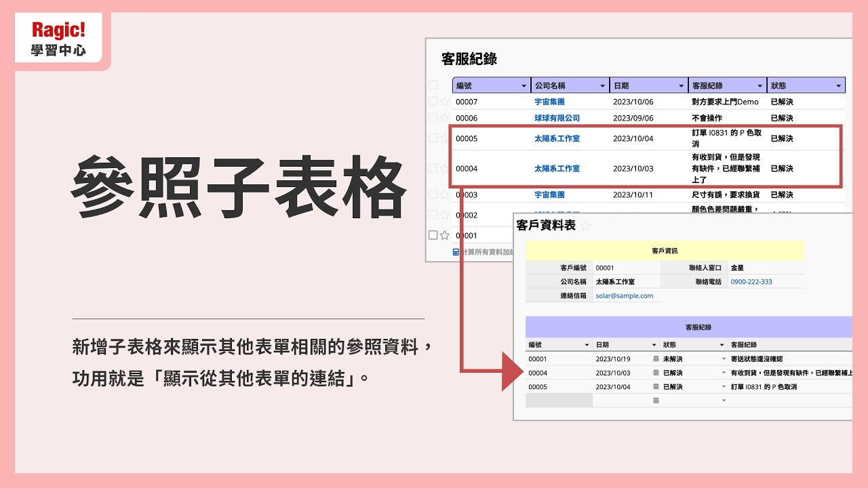The height and width of the screenshot is (488, 868).
Task: Click the calculator icon beside 計算所有資料加總
Action: coord(456,252)
